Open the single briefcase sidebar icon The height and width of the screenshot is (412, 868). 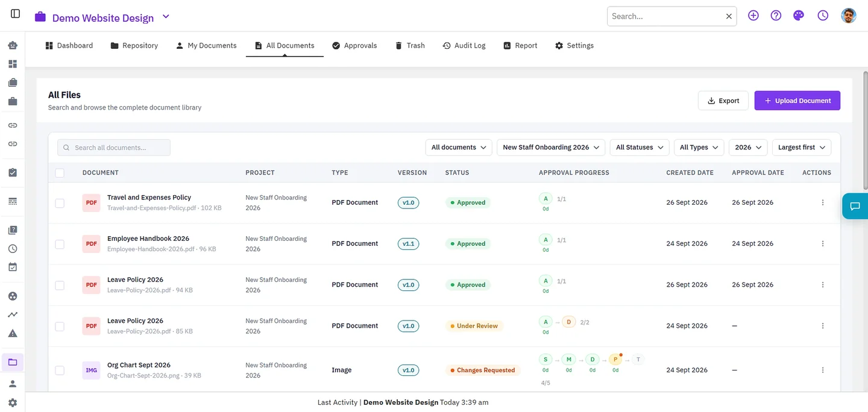(x=13, y=101)
